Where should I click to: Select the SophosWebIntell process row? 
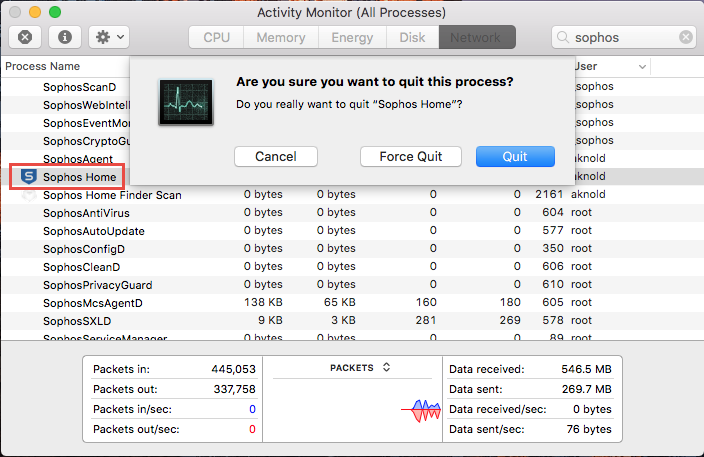[86, 105]
